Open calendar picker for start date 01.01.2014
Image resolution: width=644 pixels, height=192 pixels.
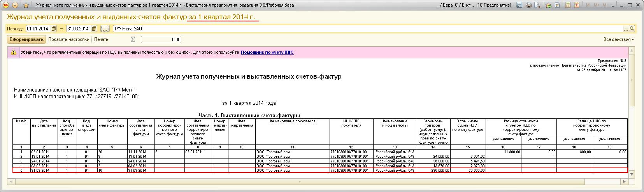pyautogui.click(x=54, y=29)
